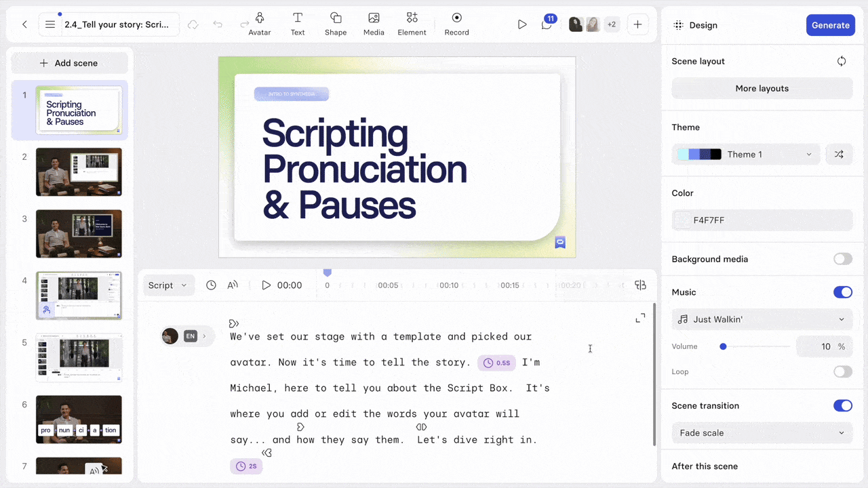Select scene 2 thumbnail
This screenshot has width=868, height=488.
click(x=79, y=172)
